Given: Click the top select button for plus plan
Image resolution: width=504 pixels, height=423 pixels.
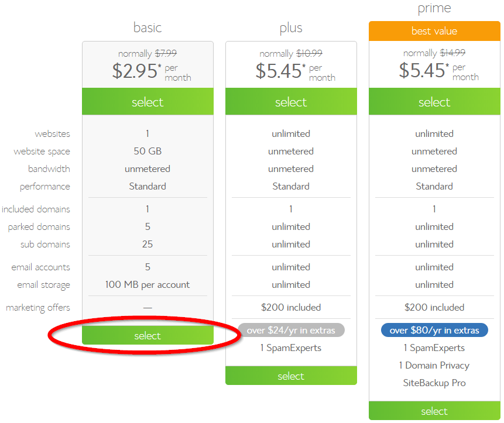Looking at the screenshot, I should click(291, 101).
